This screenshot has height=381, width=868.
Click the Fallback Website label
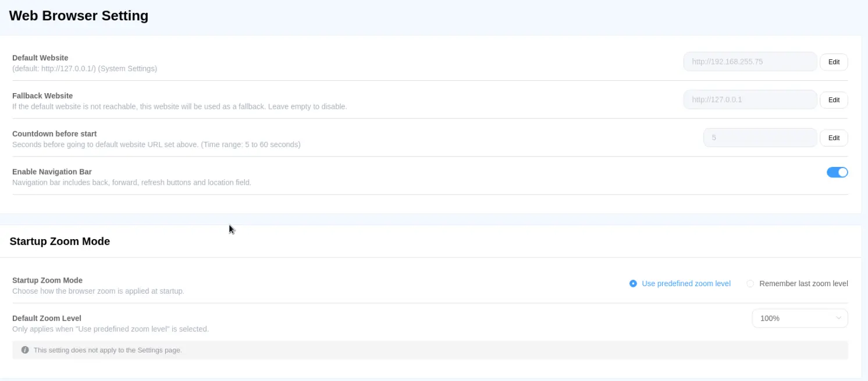pos(42,96)
